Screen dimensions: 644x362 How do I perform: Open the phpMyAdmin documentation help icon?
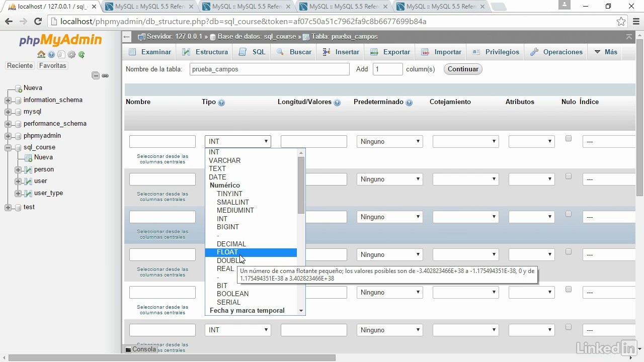click(x=51, y=54)
